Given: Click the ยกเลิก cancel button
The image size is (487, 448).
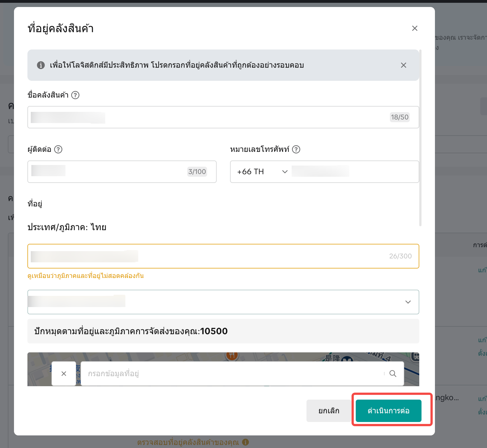Looking at the screenshot, I should [x=329, y=411].
